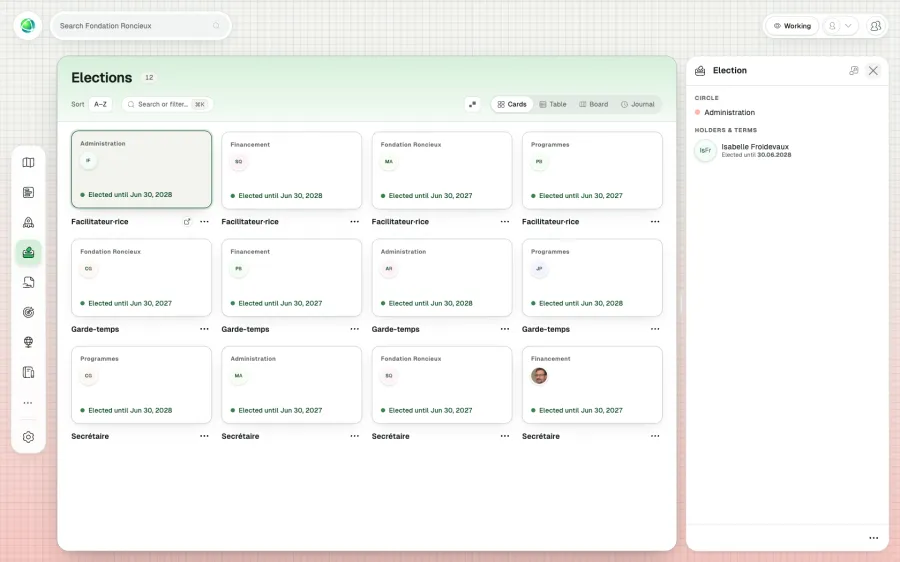900x562 pixels.
Task: Click the Elections count badge 12
Action: click(x=149, y=77)
